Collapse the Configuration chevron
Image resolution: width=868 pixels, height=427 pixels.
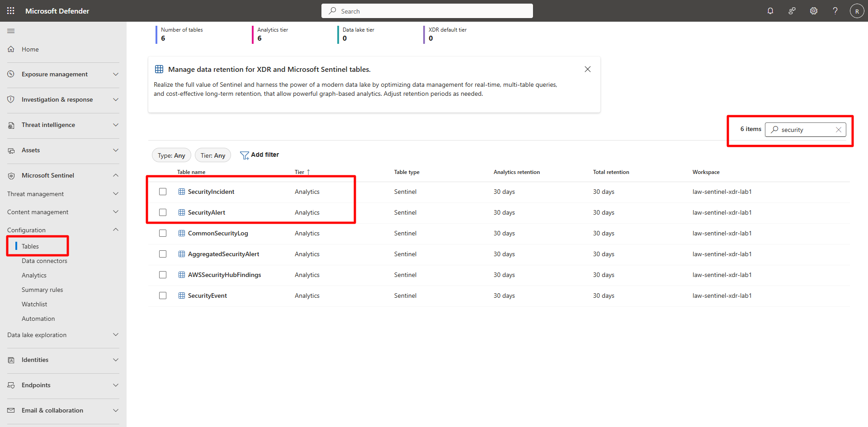pos(116,230)
